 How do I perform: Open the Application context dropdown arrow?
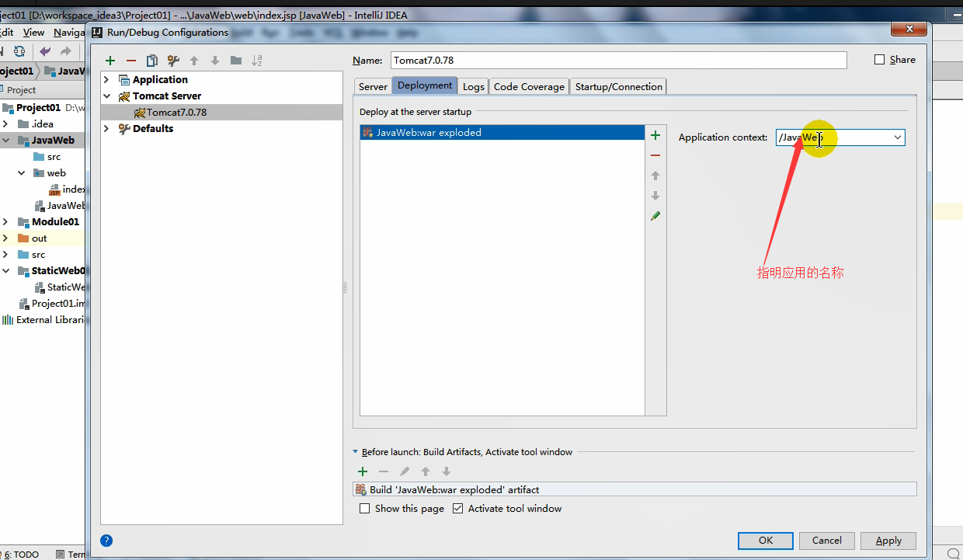898,137
